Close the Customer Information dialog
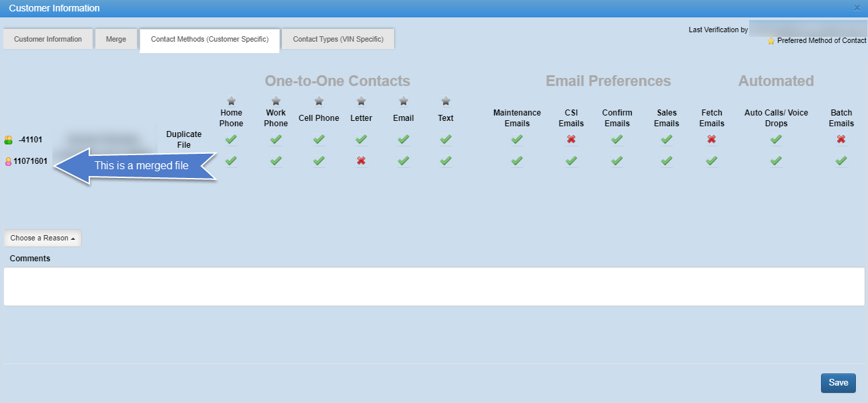This screenshot has height=403, width=868. (x=857, y=8)
